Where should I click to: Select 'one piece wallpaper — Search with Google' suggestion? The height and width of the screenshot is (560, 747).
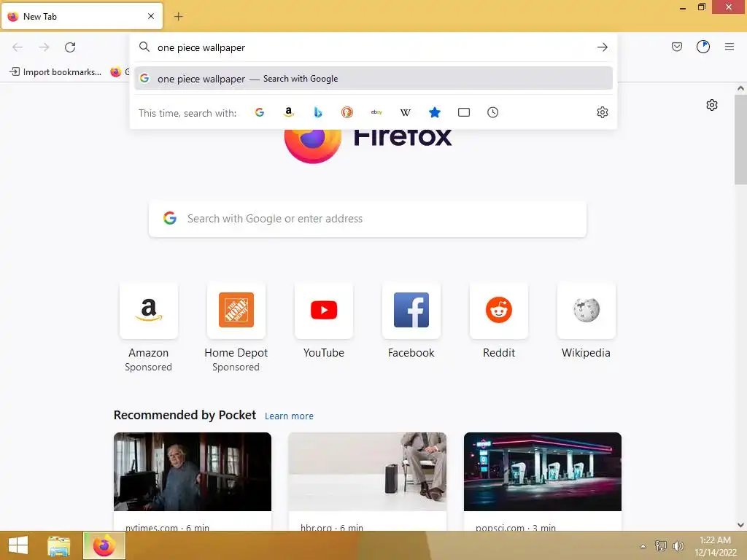coord(373,79)
